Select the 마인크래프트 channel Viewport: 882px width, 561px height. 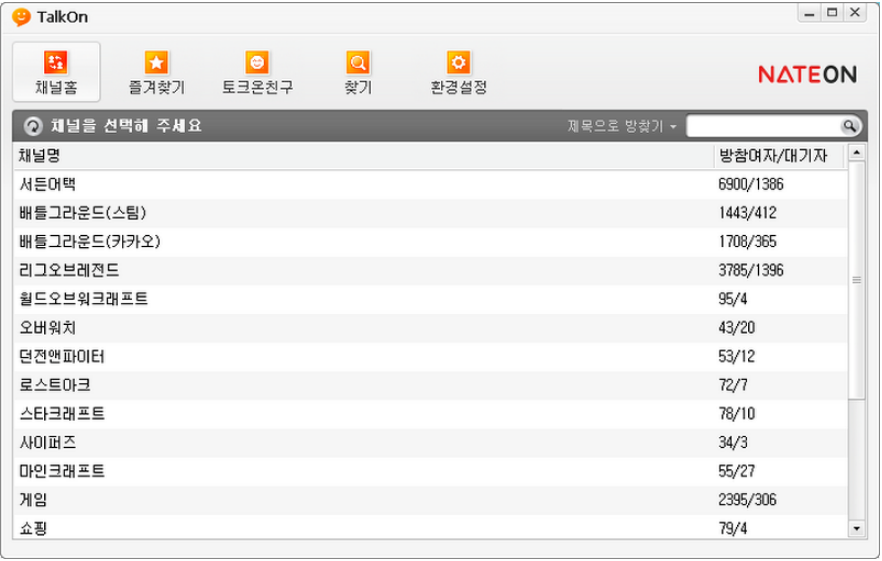click(430, 472)
